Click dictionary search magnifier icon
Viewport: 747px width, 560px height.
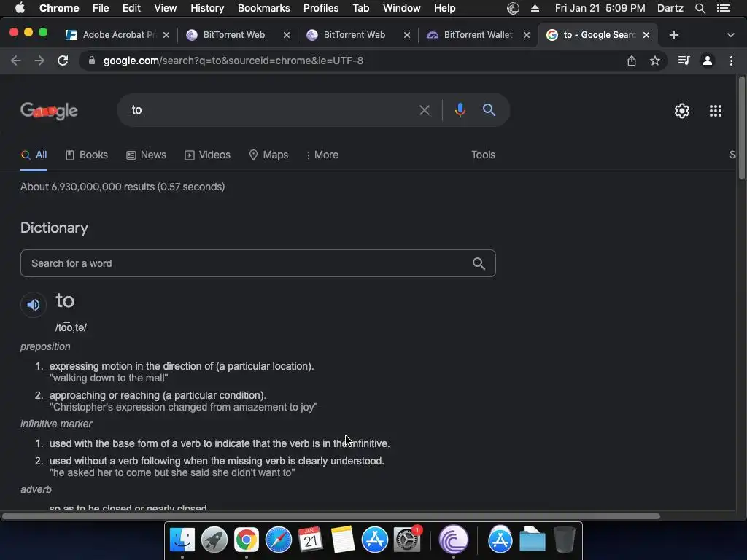tap(479, 263)
